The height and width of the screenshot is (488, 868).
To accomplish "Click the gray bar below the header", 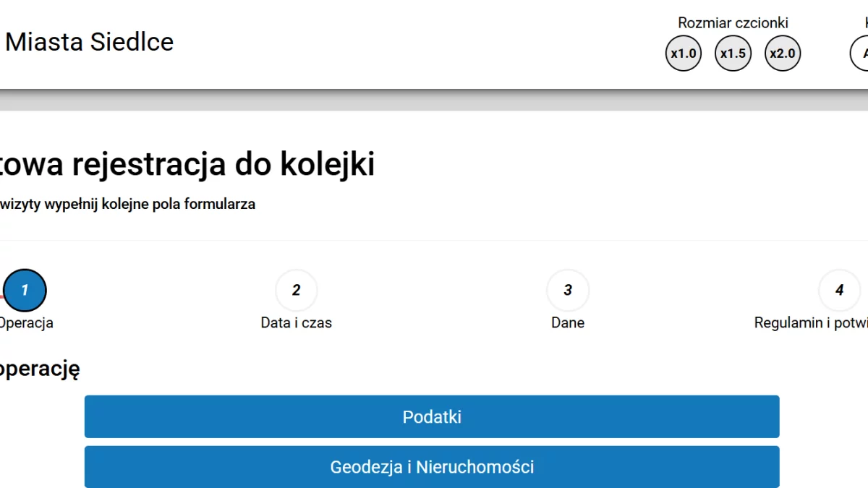I will point(434,101).
